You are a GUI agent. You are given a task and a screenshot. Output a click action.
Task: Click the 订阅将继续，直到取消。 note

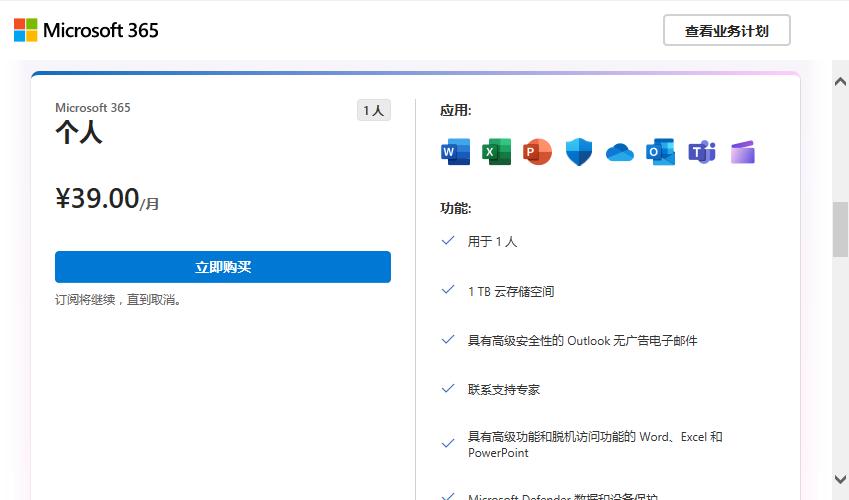pyautogui.click(x=117, y=300)
